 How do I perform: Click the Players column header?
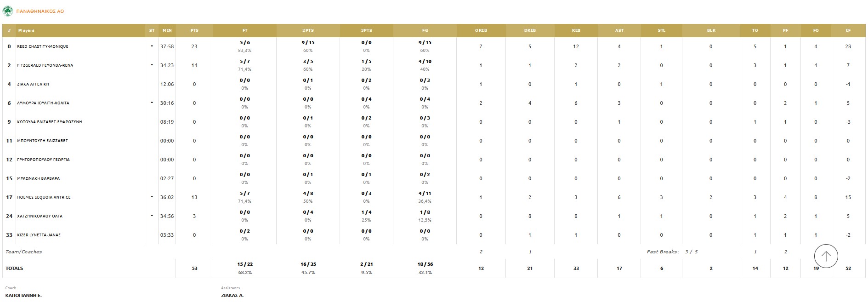point(26,30)
